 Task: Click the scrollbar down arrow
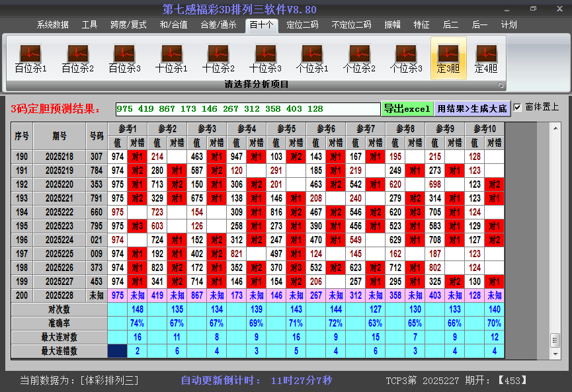point(555,354)
